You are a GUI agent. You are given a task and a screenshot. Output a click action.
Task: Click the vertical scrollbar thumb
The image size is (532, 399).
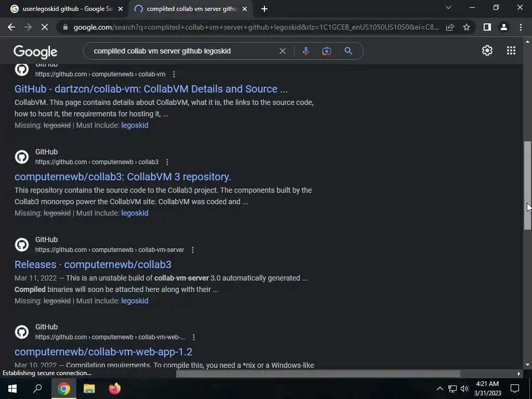click(x=527, y=185)
